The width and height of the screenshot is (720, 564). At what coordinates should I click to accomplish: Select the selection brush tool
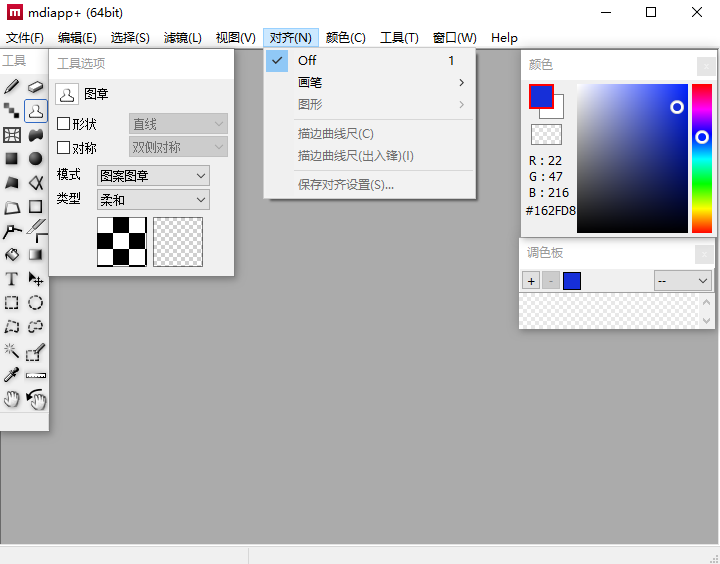tap(36, 353)
